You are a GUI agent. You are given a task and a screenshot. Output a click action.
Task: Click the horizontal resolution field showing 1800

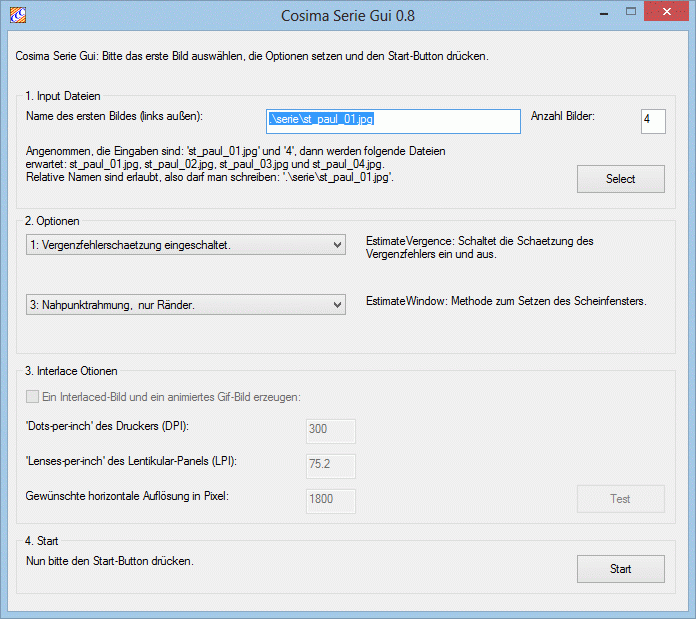click(330, 499)
